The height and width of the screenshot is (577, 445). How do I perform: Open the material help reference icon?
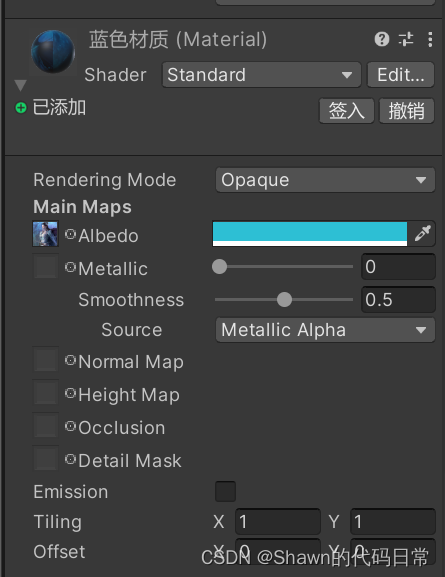pyautogui.click(x=382, y=39)
